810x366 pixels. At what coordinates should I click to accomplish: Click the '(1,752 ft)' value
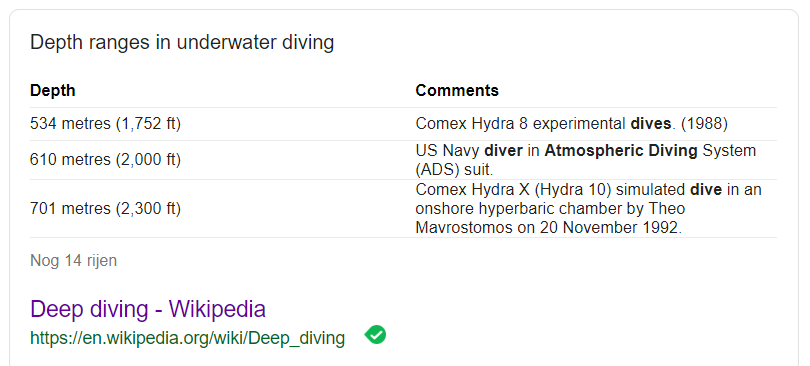pyautogui.click(x=148, y=124)
